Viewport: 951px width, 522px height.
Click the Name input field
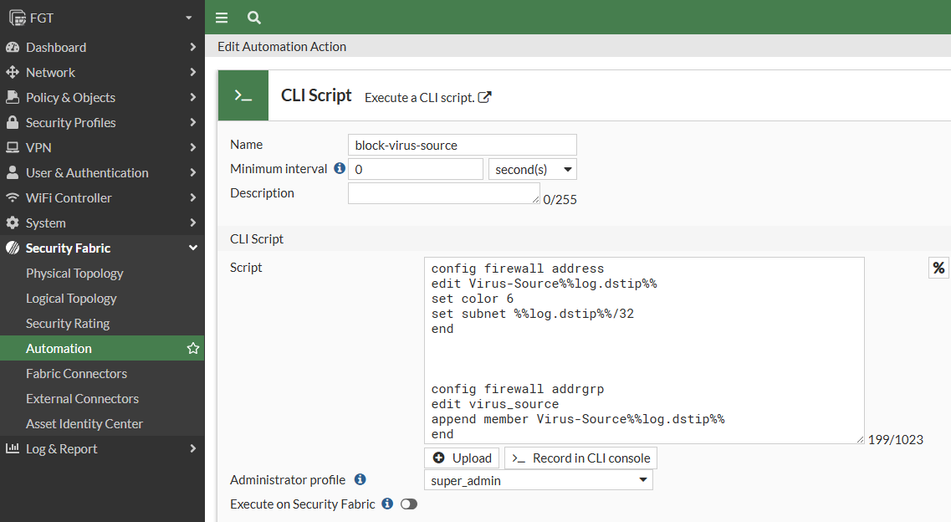(x=462, y=145)
